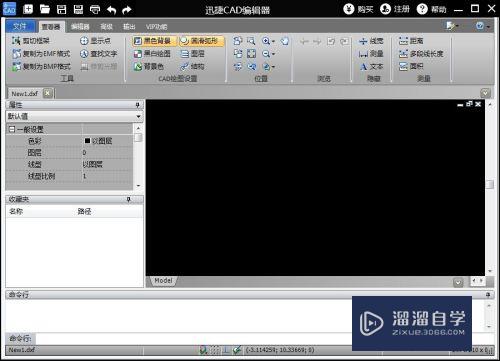Open the 图层 layers tool
Screen dimensions: 500x361
(193, 54)
